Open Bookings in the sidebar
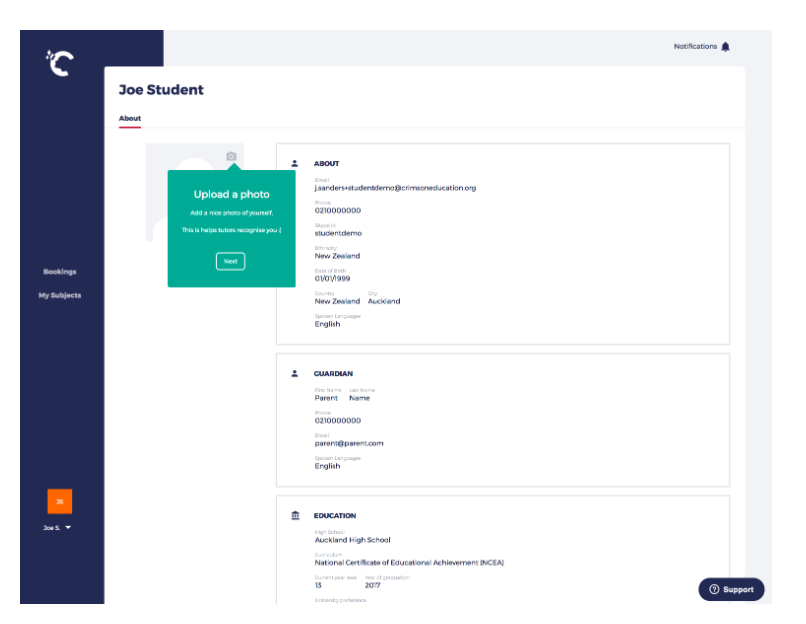The image size is (806, 624). (x=59, y=272)
